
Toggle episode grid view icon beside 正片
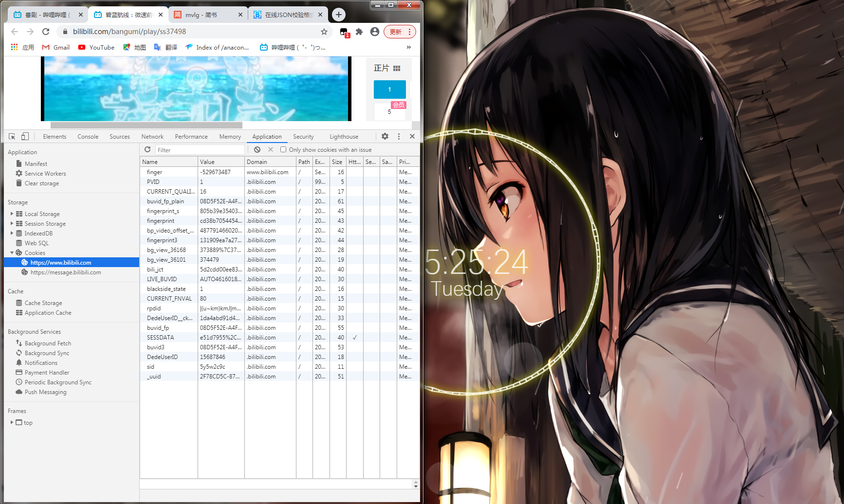pyautogui.click(x=397, y=69)
